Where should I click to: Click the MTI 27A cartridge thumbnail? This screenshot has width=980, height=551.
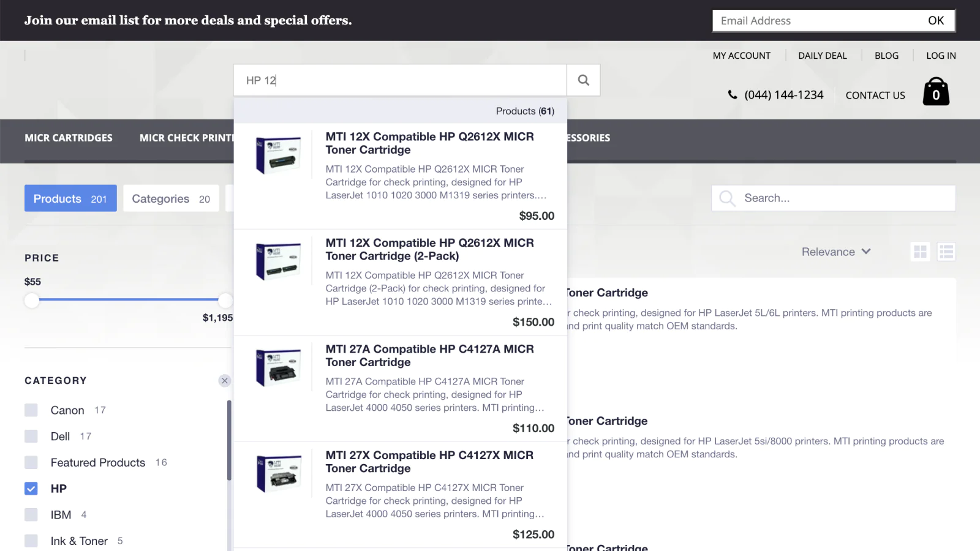click(x=279, y=367)
